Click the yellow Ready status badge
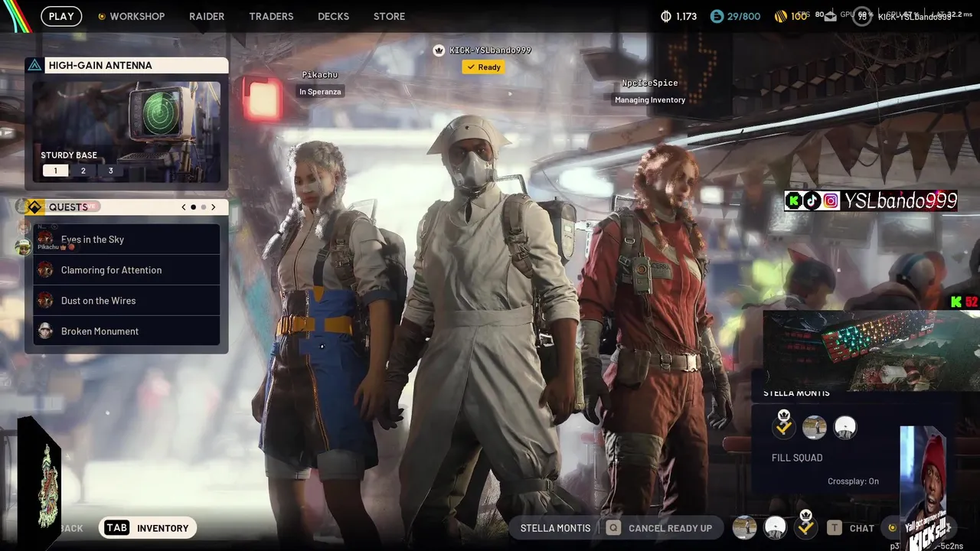Image resolution: width=980 pixels, height=551 pixels. [484, 67]
